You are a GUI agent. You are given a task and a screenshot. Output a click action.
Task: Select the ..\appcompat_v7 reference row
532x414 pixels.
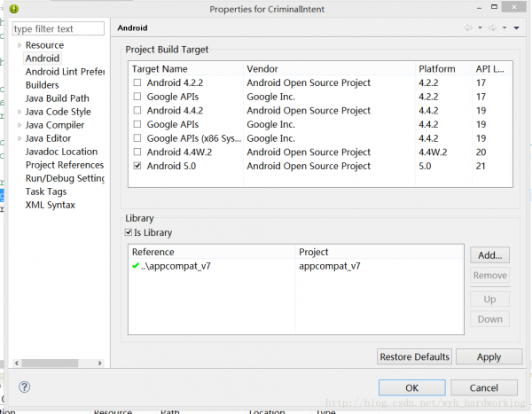pyautogui.click(x=296, y=266)
